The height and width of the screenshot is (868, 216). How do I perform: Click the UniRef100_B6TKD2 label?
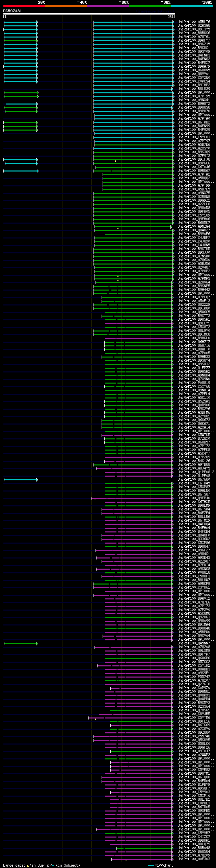point(194,122)
